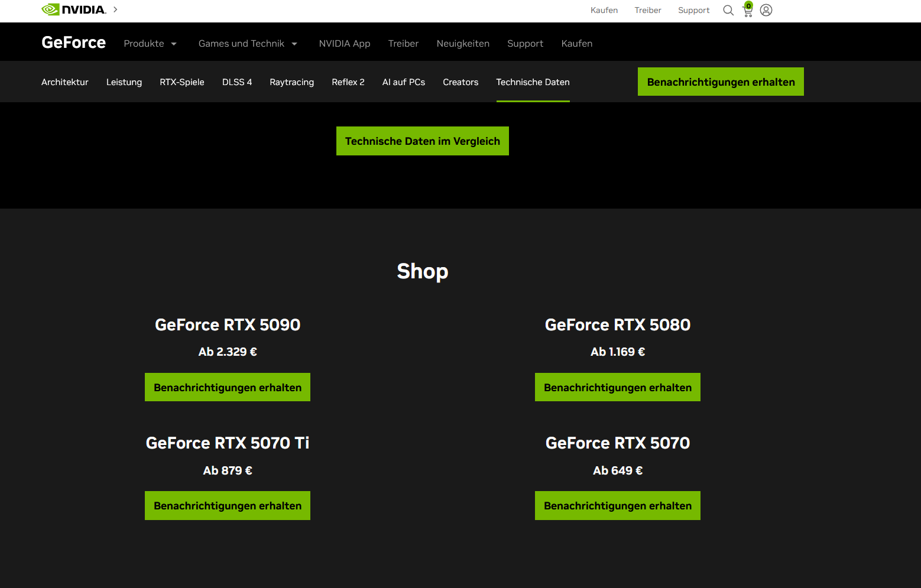Viewport: 921px width, 588px height.
Task: Open Kaufen in the black GeForce menu
Action: click(x=577, y=44)
